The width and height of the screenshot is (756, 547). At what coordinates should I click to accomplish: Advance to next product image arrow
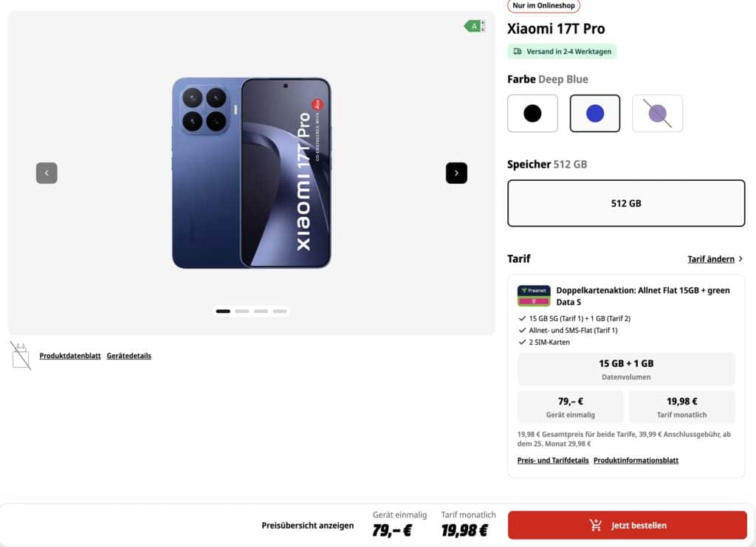(456, 173)
